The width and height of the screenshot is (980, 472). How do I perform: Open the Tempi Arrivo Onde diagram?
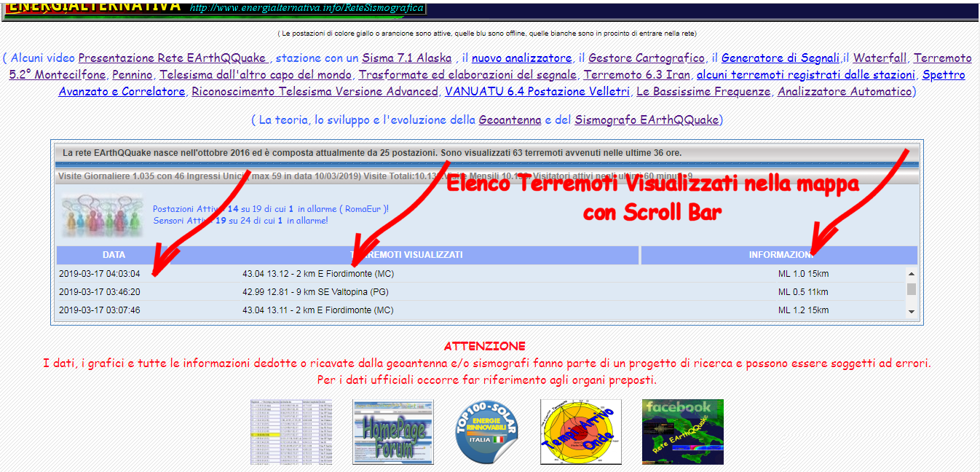[x=581, y=432]
